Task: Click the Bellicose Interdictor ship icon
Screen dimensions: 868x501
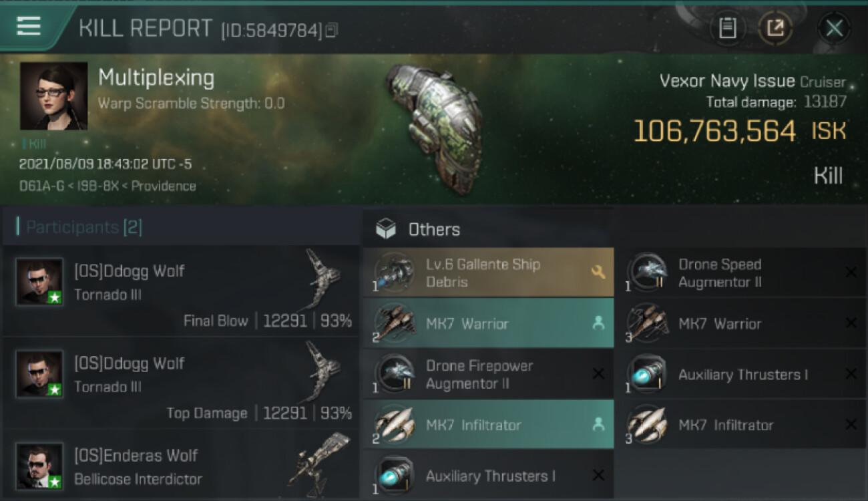Action: pyautogui.click(x=319, y=461)
